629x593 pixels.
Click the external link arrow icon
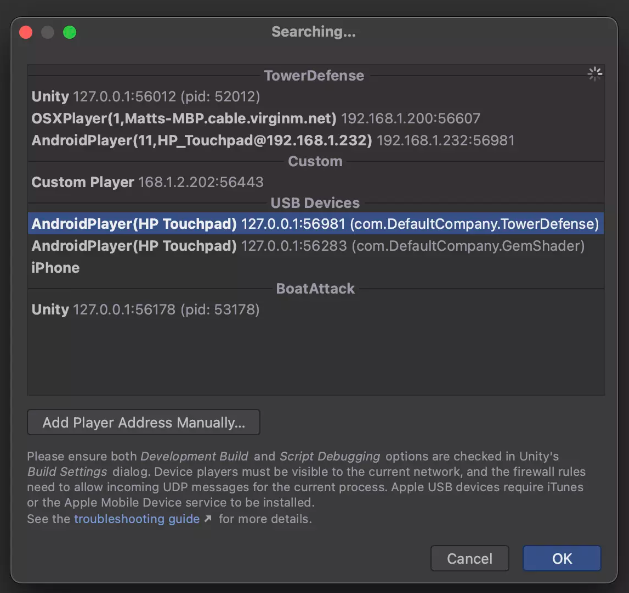pyautogui.click(x=207, y=519)
